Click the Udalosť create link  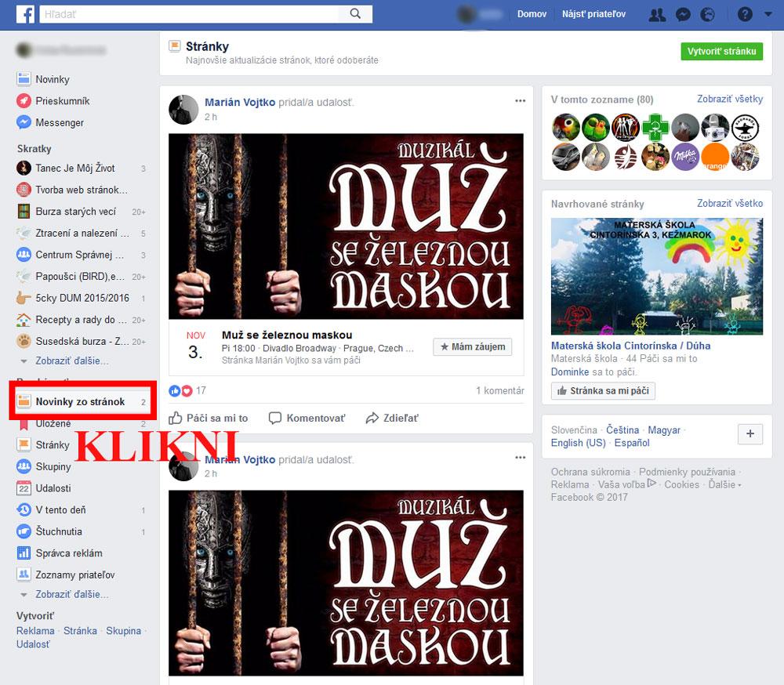click(33, 644)
